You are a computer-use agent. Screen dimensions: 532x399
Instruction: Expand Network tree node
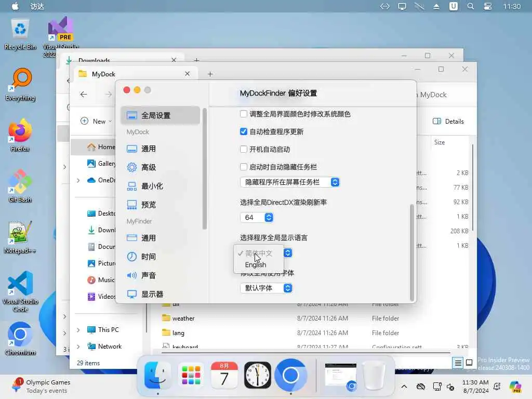[x=78, y=347]
